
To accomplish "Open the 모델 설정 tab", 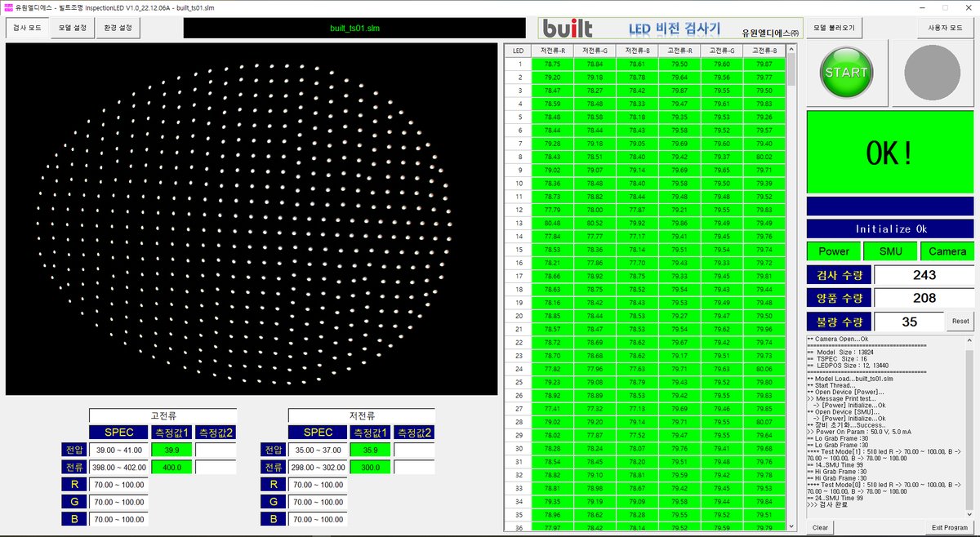I will (x=72, y=28).
